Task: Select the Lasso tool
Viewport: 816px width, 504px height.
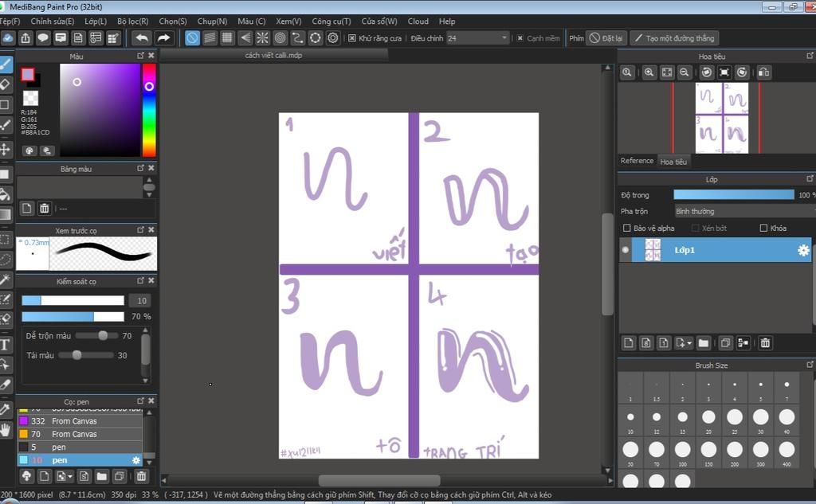Action: (6, 259)
